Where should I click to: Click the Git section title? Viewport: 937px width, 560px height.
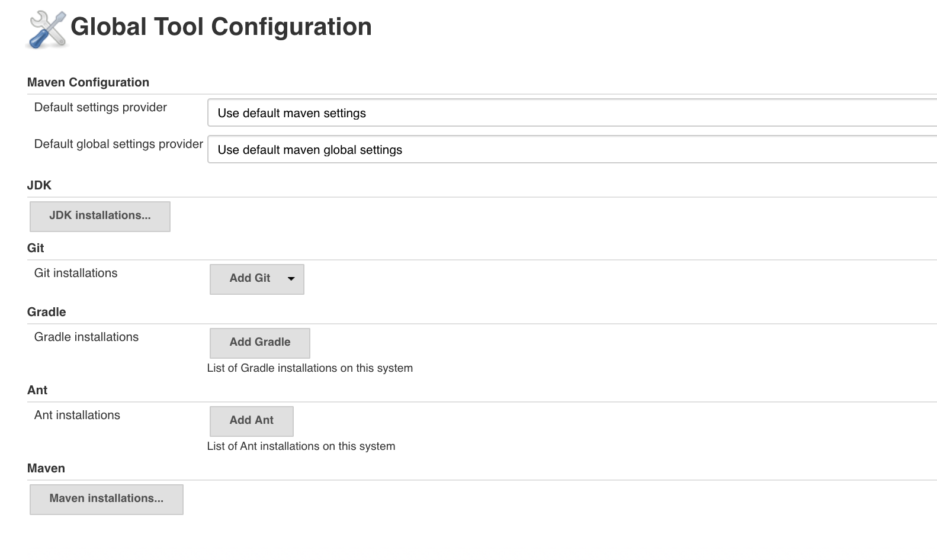[36, 248]
